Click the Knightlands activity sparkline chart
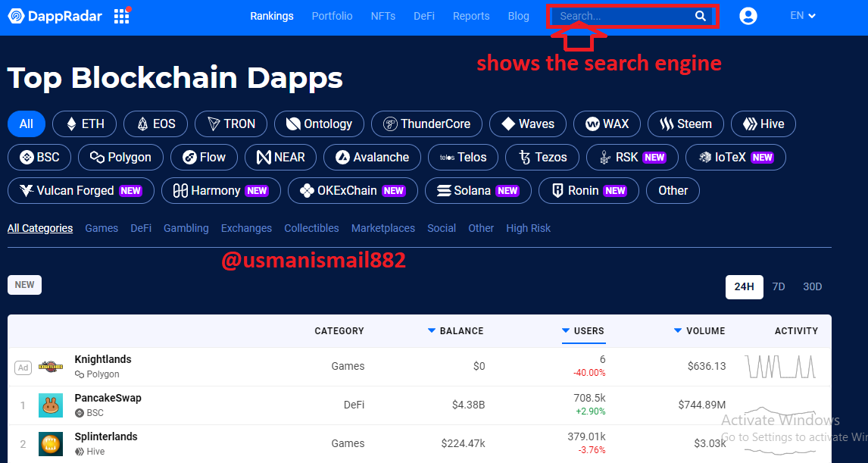The image size is (868, 463). coord(781,367)
